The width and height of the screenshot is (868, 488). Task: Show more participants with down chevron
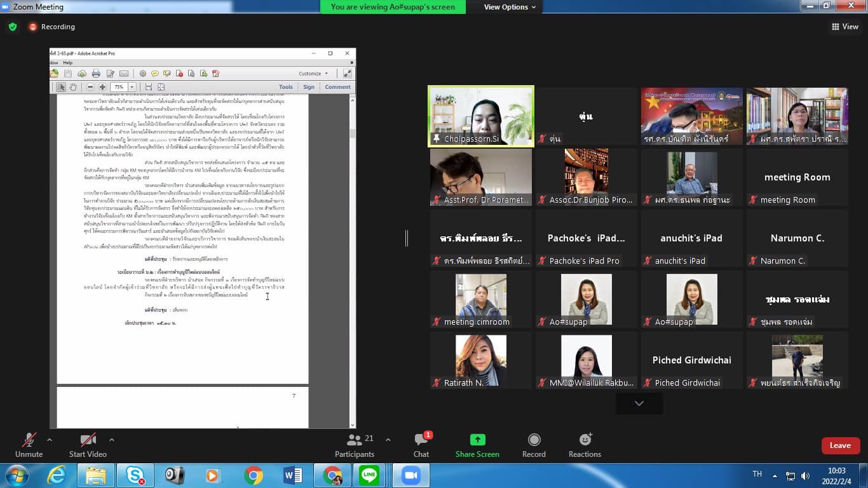pyautogui.click(x=639, y=403)
